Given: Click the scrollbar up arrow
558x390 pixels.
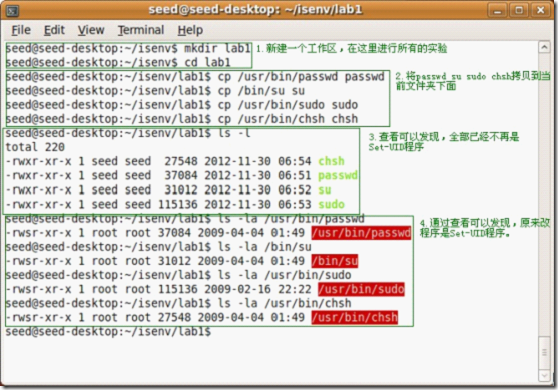Looking at the screenshot, I should (x=544, y=47).
